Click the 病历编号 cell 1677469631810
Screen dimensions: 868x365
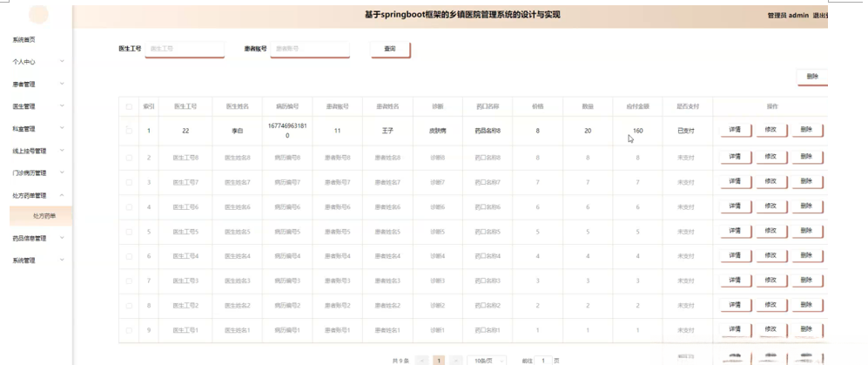[287, 131]
